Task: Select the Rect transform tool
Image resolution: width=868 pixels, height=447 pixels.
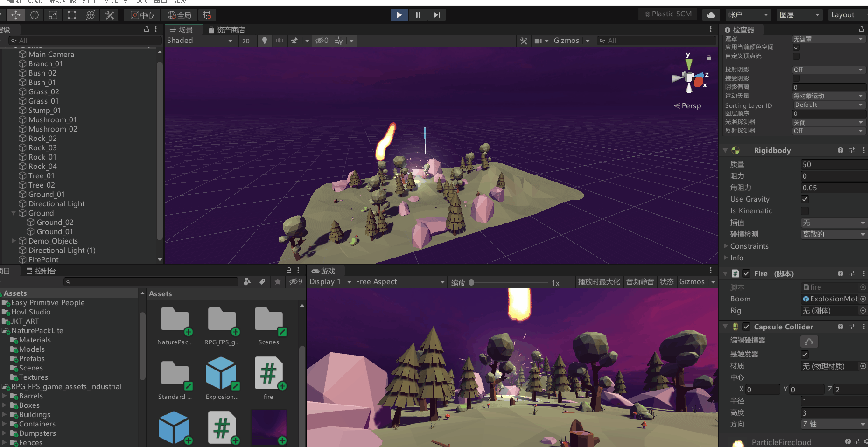Action: (x=72, y=15)
